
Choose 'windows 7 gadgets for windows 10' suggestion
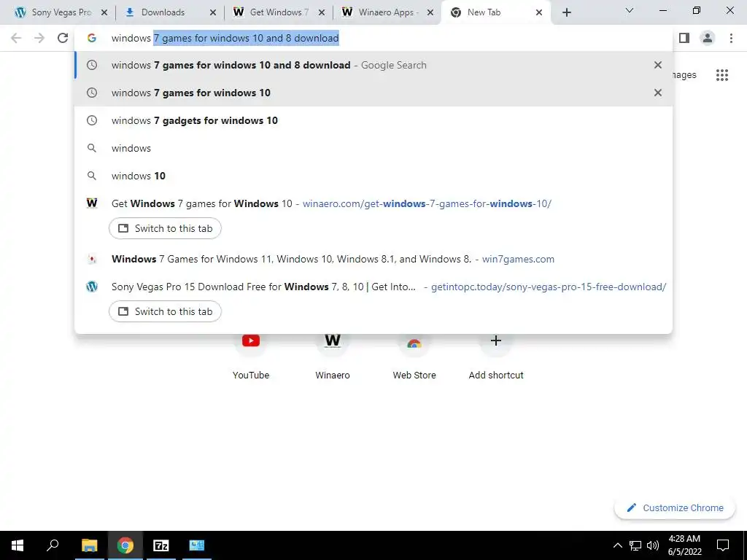373,120
